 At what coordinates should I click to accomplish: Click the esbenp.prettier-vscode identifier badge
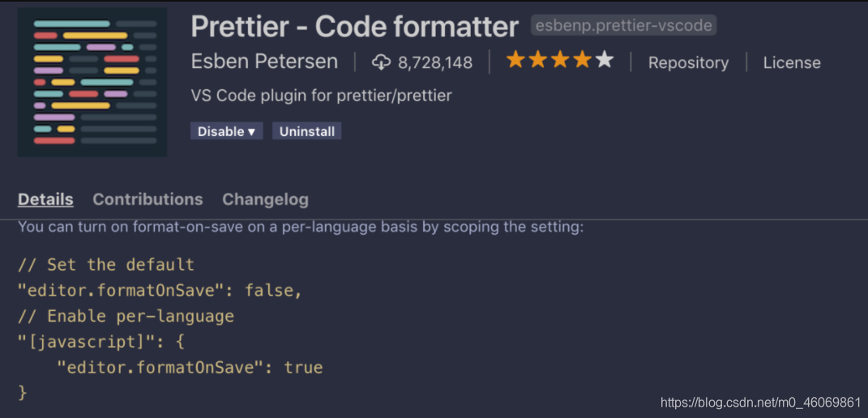click(623, 26)
